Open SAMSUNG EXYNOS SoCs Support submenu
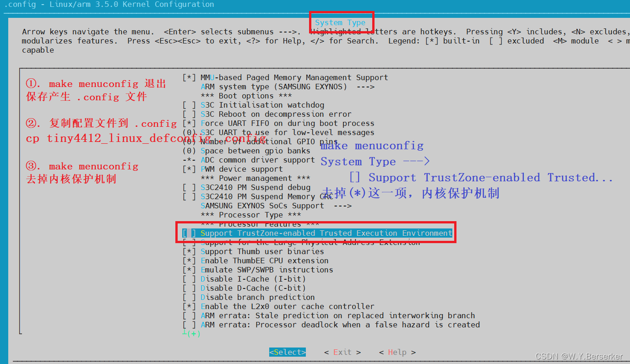The height and width of the screenshot is (364, 630). (x=276, y=206)
